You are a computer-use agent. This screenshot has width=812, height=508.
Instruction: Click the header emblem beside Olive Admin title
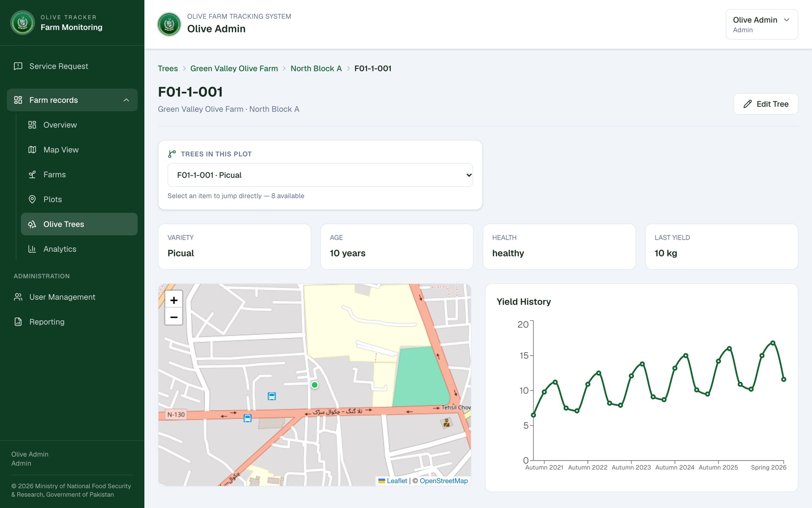(169, 24)
